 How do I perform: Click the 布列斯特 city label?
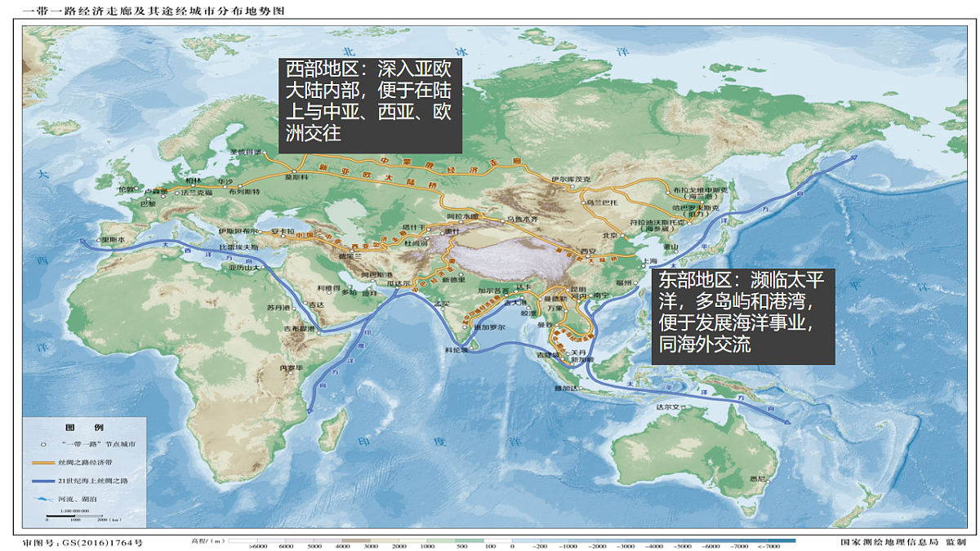coord(245,191)
